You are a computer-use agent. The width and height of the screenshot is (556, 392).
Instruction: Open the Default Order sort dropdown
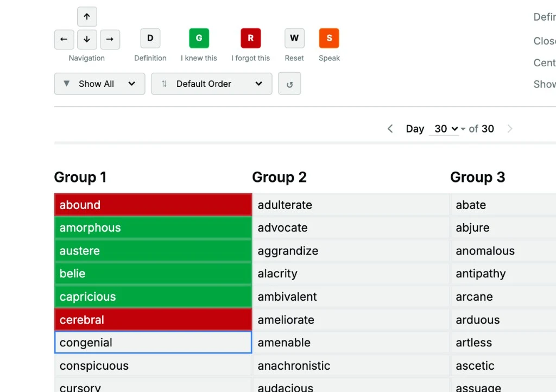tap(212, 84)
